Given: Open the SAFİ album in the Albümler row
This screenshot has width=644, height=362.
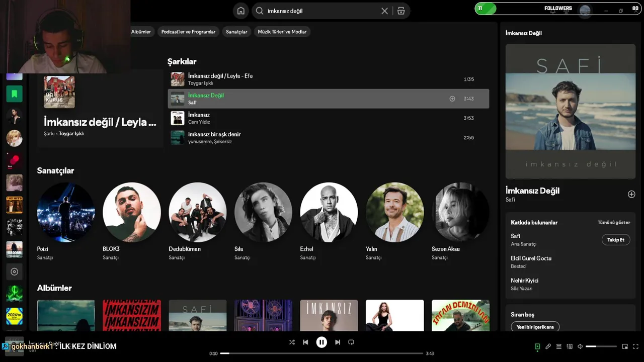Looking at the screenshot, I should click(x=197, y=315).
